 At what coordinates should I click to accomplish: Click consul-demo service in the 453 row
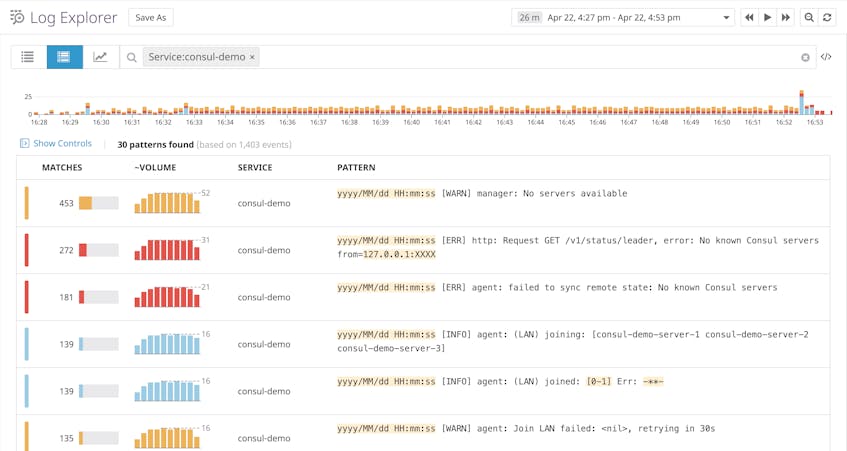tap(264, 203)
